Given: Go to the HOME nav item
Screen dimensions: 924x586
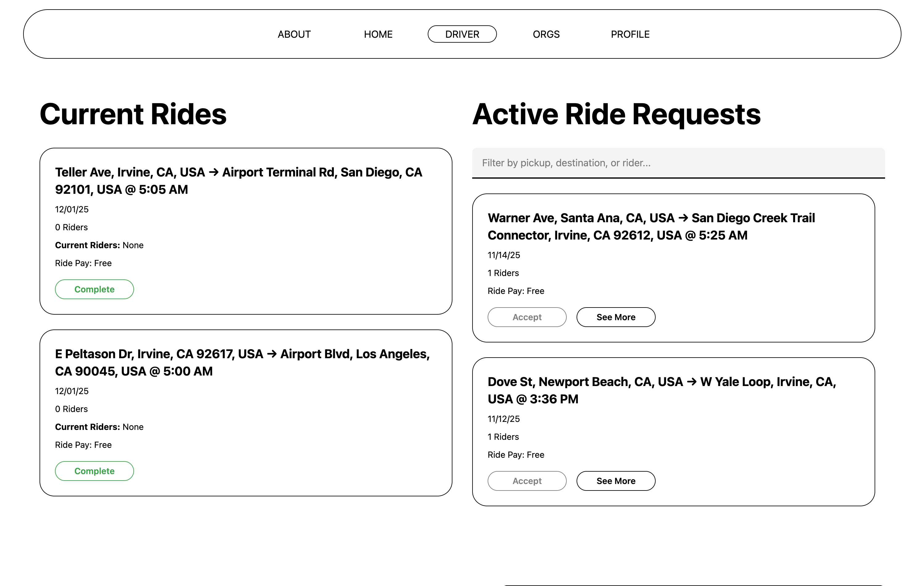Looking at the screenshot, I should [x=378, y=34].
